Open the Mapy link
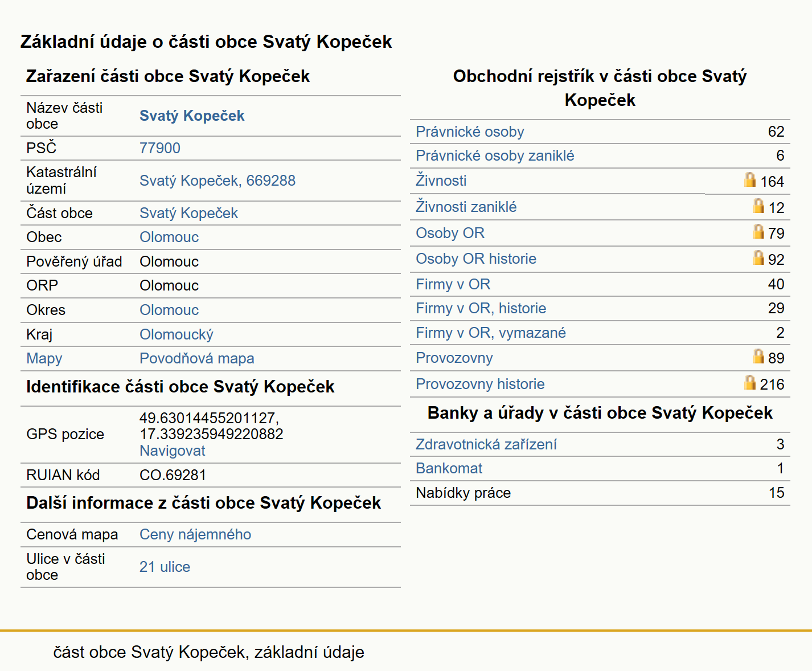This screenshot has width=812, height=671. [44, 358]
